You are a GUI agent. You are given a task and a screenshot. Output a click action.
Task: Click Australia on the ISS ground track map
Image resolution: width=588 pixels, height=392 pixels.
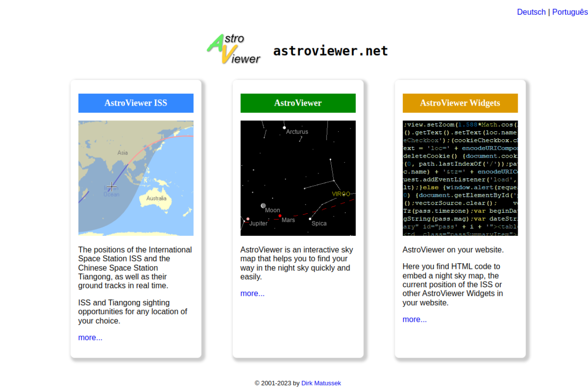[x=156, y=199]
